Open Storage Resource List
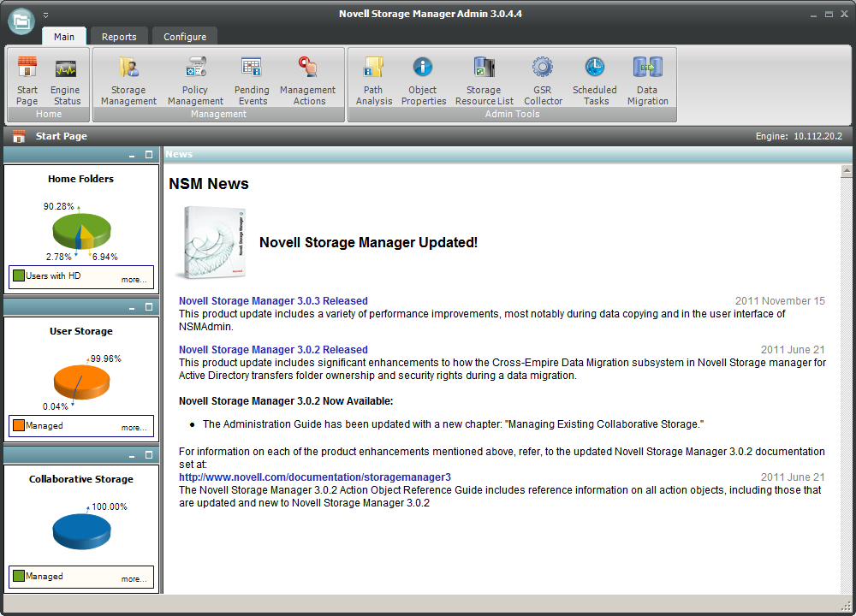 pyautogui.click(x=484, y=80)
